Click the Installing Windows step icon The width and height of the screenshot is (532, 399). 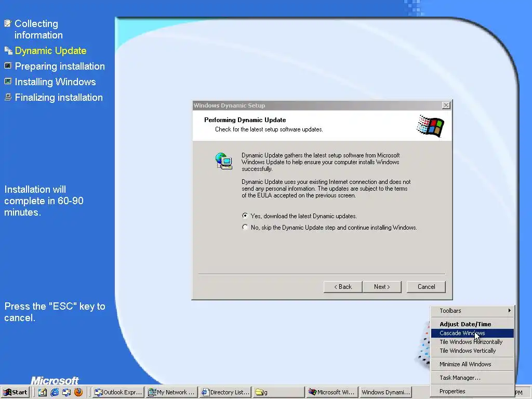pos(8,82)
